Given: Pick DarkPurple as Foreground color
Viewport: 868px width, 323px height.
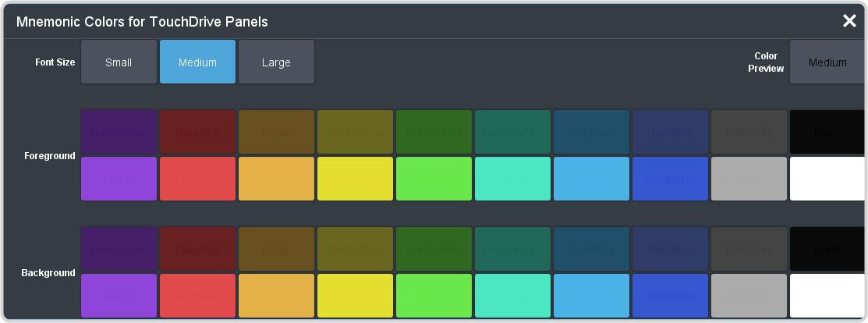Looking at the screenshot, I should tap(119, 132).
